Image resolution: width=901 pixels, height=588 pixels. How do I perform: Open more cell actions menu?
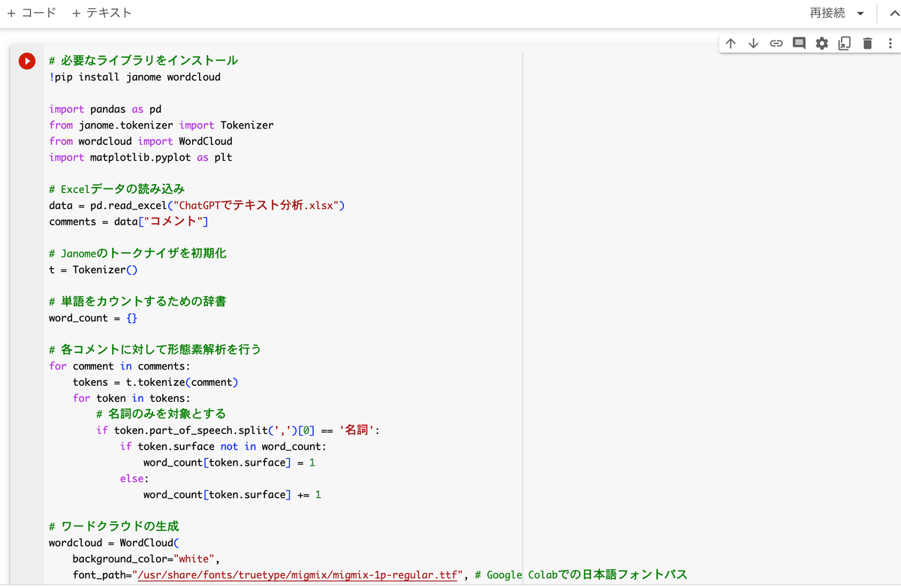click(x=890, y=44)
